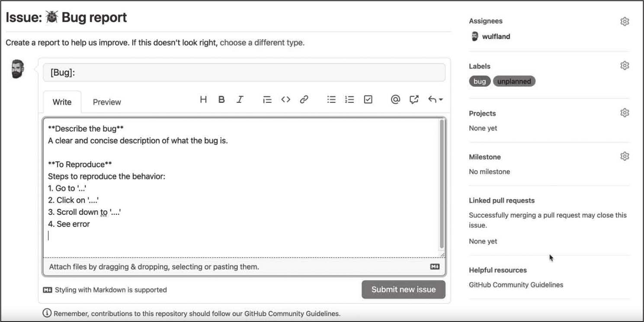Mention a user with the @ icon
Viewport: 644px width, 322px height.
(395, 99)
